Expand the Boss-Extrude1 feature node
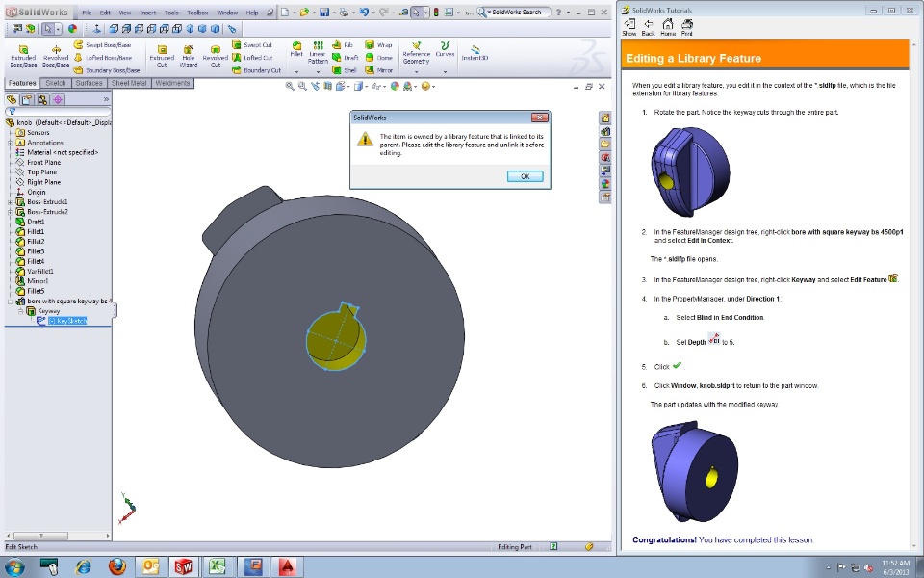This screenshot has width=924, height=578. tap(10, 202)
